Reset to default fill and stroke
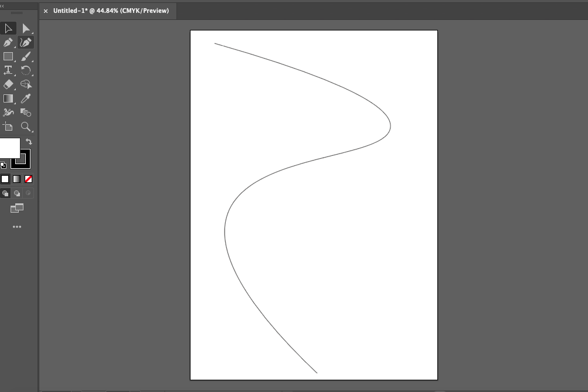Image resolution: width=588 pixels, height=392 pixels. (x=3, y=165)
